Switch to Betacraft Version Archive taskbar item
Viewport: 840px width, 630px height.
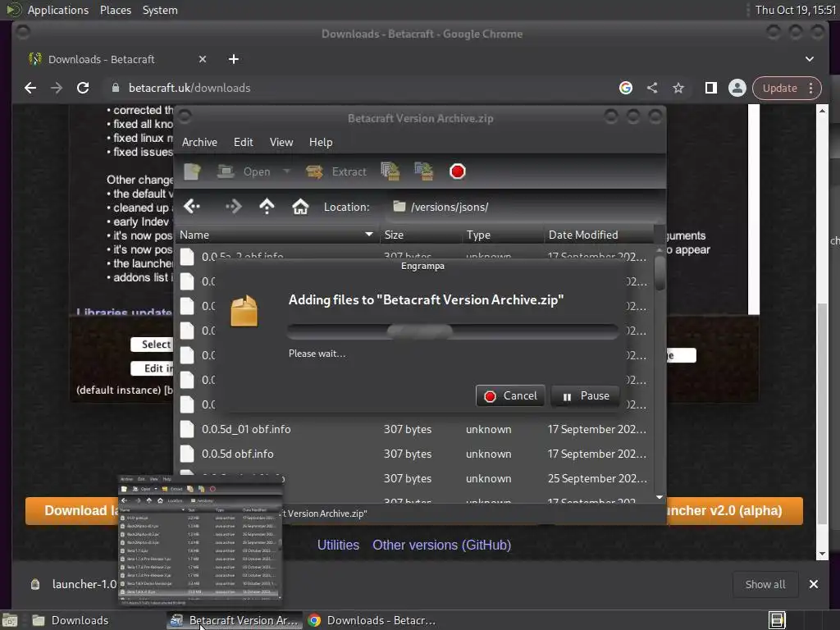click(x=234, y=620)
